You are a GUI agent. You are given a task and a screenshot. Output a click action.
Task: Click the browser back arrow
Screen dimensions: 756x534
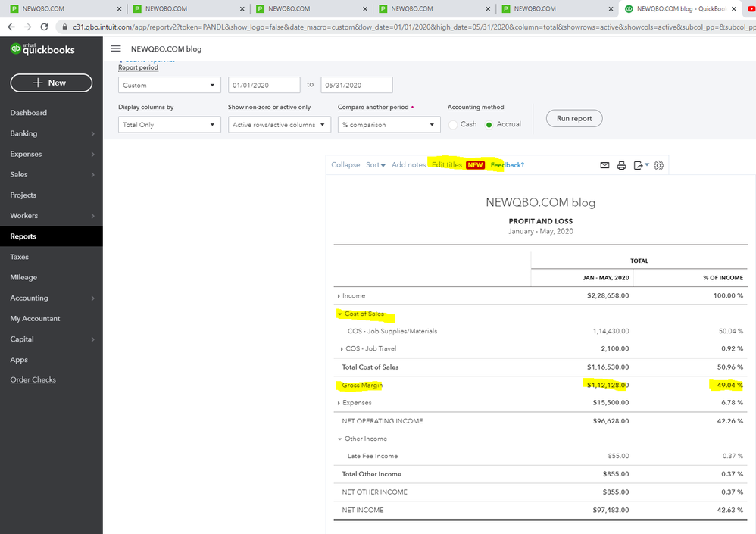(11, 27)
